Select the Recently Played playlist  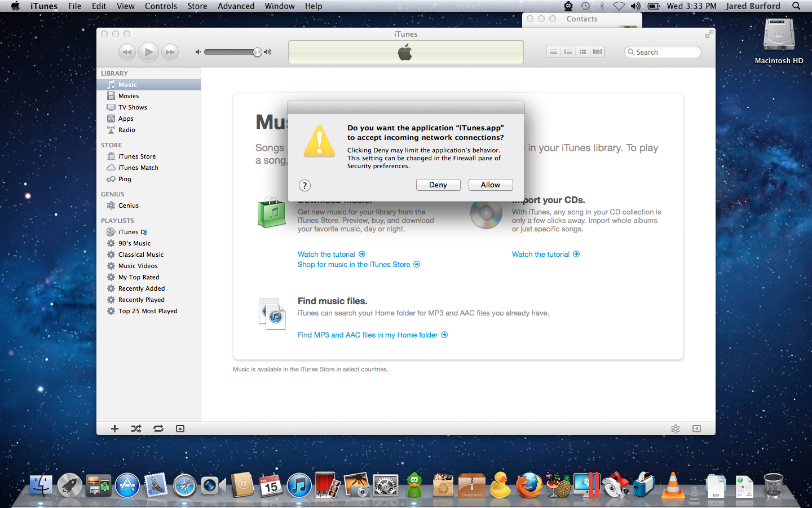(148, 300)
